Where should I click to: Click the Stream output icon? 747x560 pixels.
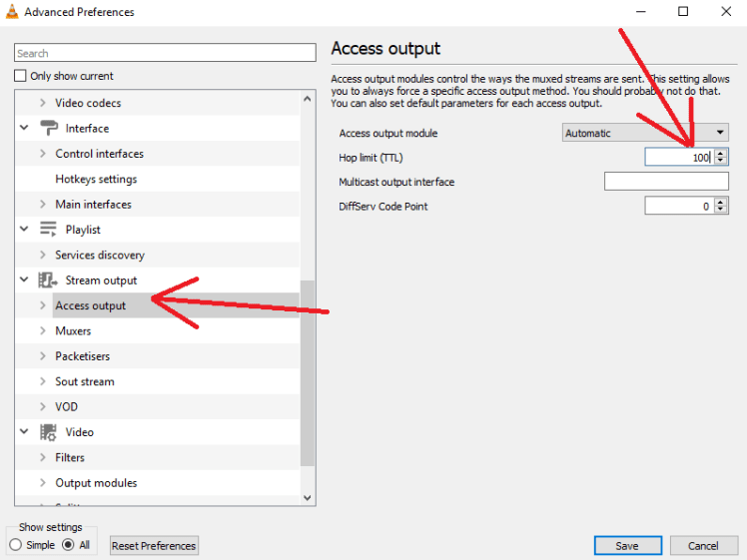[48, 280]
